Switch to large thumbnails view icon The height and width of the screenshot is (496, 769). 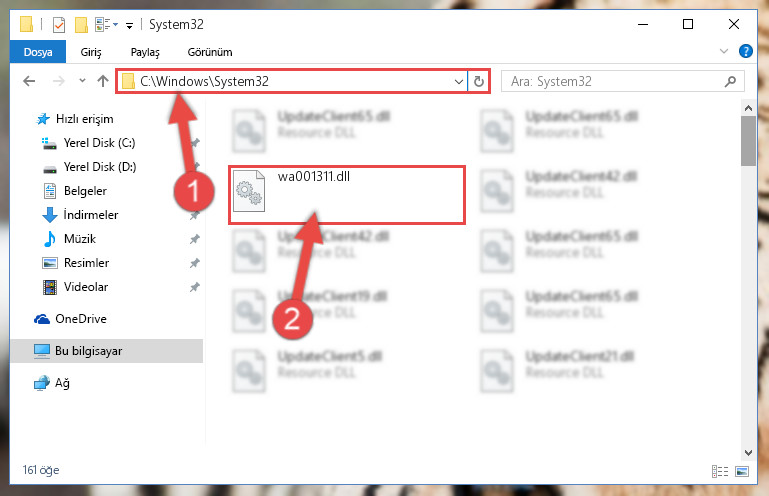coord(742,471)
